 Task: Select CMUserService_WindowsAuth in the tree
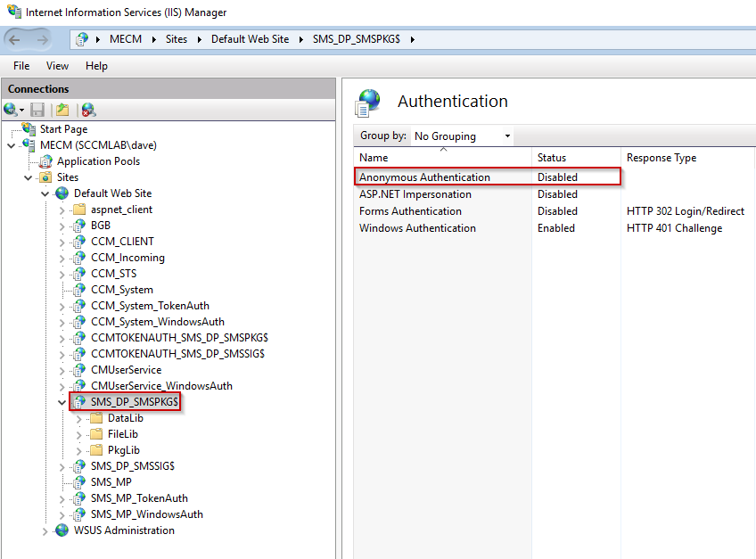tap(161, 386)
